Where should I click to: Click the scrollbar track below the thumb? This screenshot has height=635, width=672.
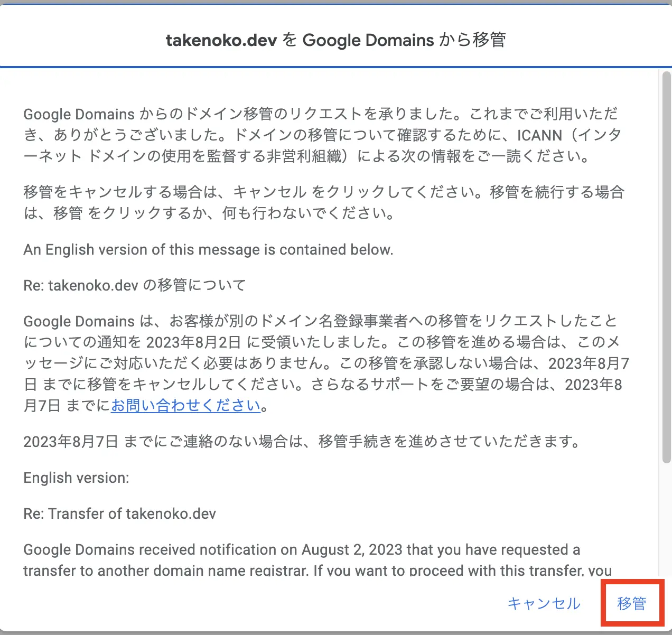coord(666,523)
